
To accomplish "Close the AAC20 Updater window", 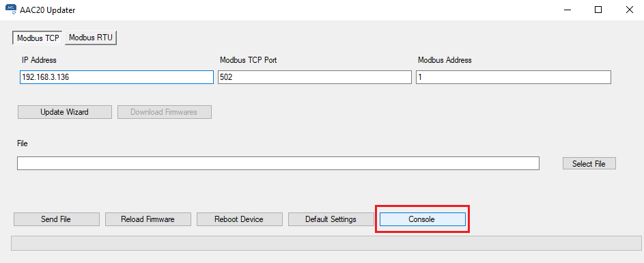I will click(x=629, y=10).
